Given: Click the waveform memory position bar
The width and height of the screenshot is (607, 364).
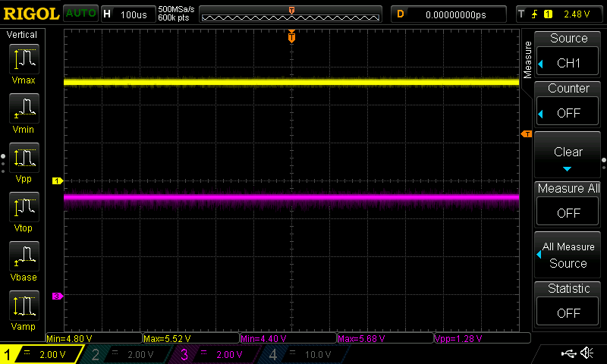Looking at the screenshot, I should pyautogui.click(x=291, y=14).
